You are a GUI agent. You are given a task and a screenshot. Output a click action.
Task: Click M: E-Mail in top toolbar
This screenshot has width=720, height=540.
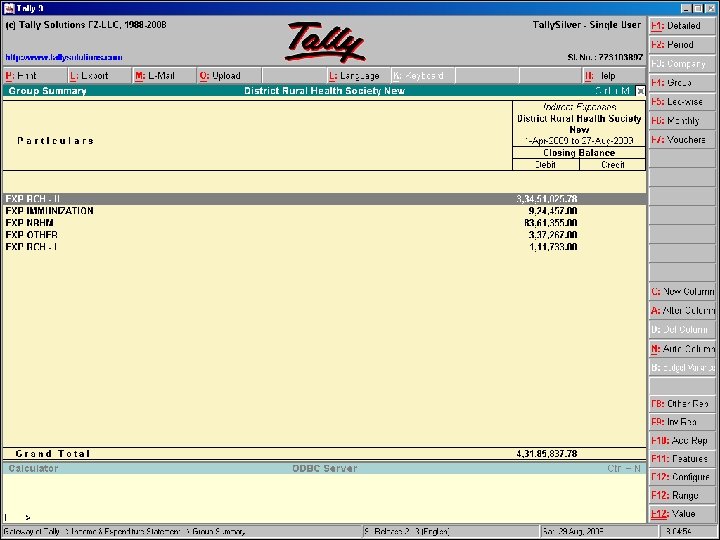(164, 76)
